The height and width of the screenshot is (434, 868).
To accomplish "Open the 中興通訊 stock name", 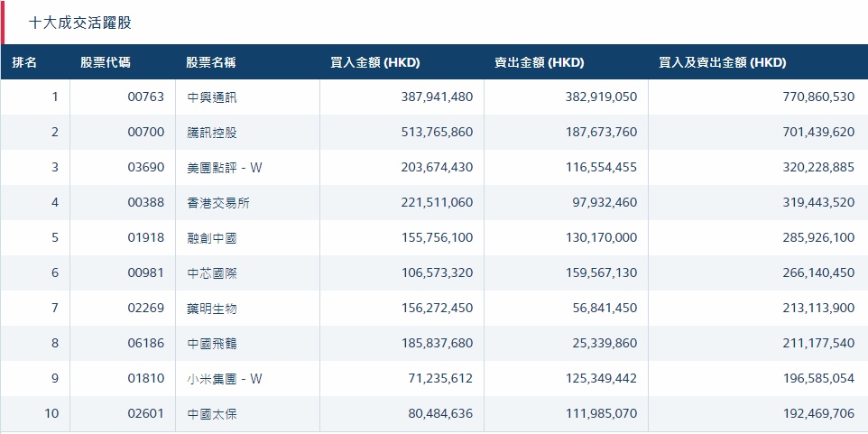I will [x=213, y=97].
